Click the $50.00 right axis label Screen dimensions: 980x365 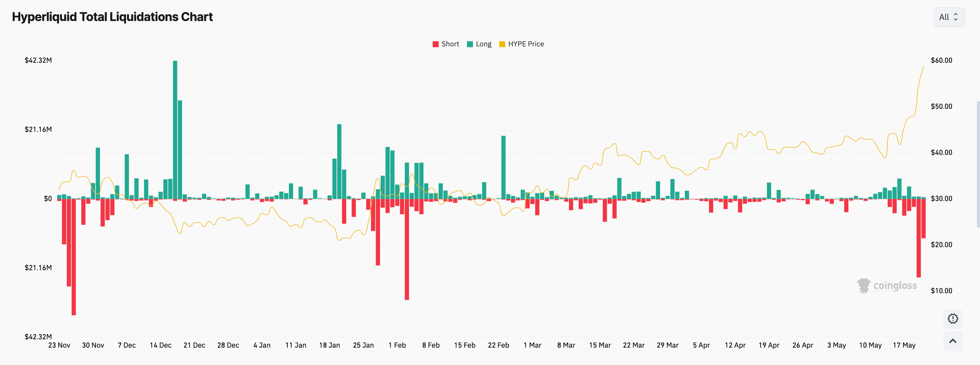click(942, 106)
